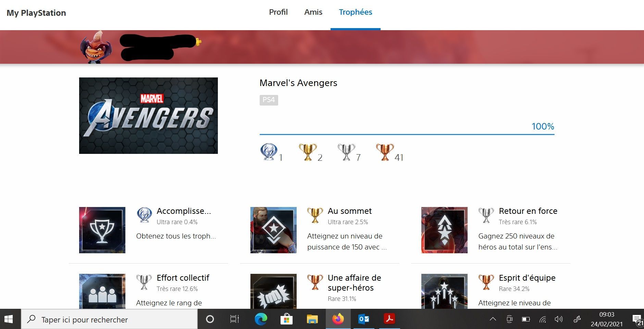Screen dimensions: 644x329
Task: Click the Esprit d'équipe trophy title
Action: tap(527, 278)
